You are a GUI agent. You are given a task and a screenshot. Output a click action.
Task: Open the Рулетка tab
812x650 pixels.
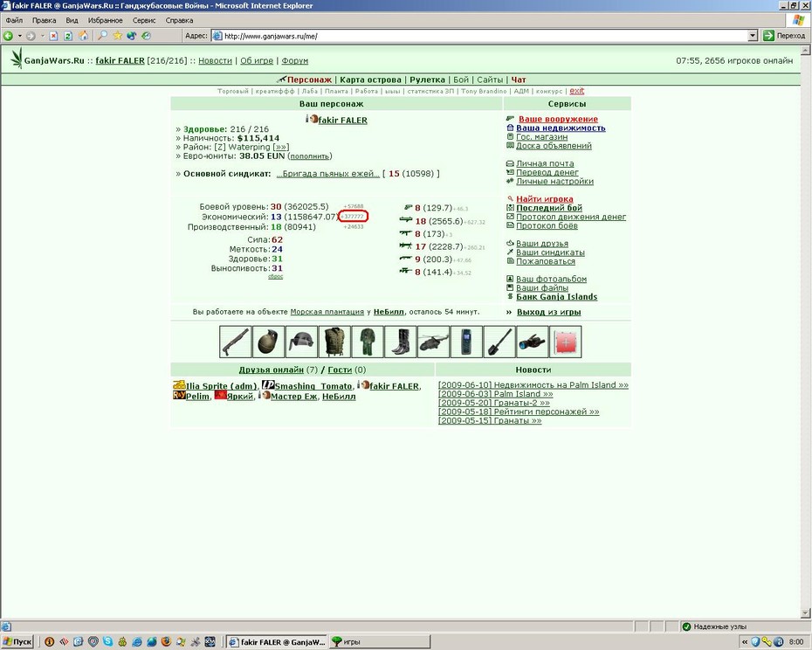tap(427, 80)
